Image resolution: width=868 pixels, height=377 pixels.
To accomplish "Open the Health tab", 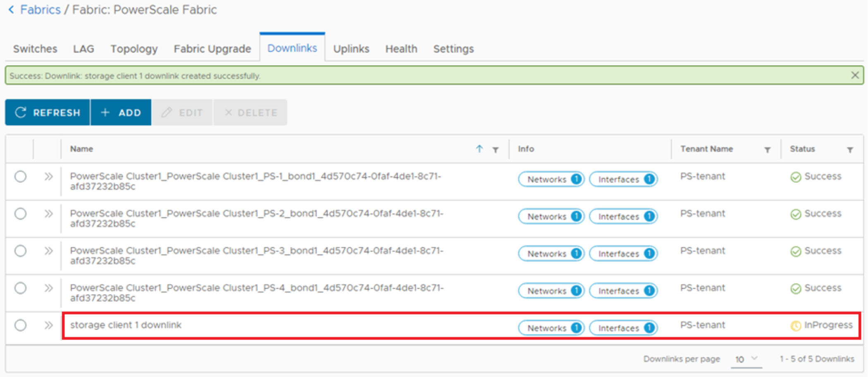I will click(401, 49).
